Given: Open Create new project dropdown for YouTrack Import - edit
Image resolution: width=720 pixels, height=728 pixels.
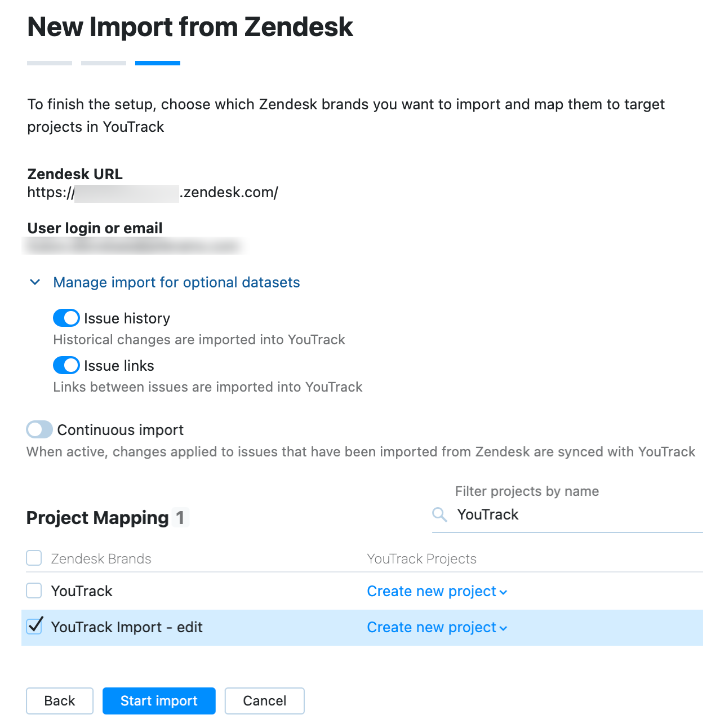Looking at the screenshot, I should pos(431,627).
